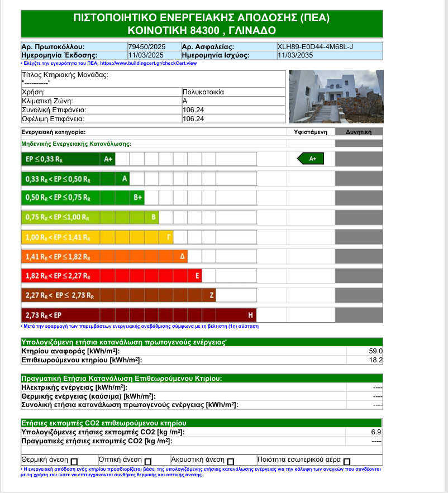Screen dimensions: 448x493
Task: Click the Δυνητική column header
Action: (x=360, y=132)
